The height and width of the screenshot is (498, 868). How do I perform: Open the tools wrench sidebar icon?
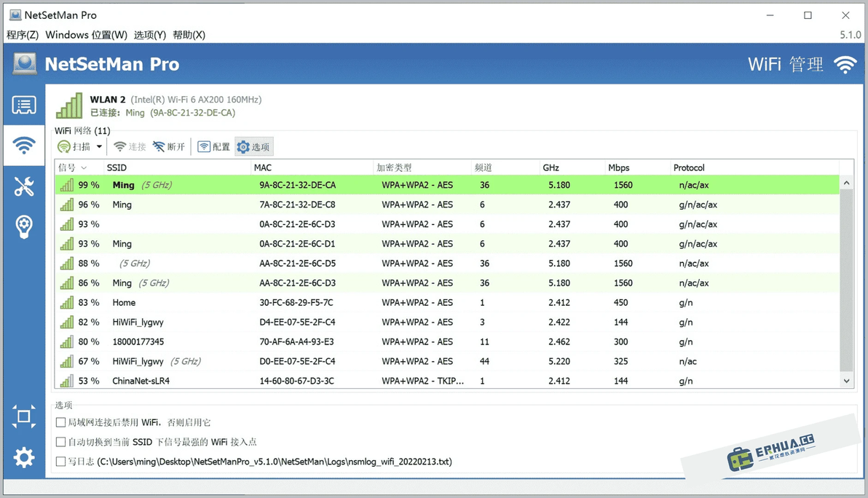(24, 186)
